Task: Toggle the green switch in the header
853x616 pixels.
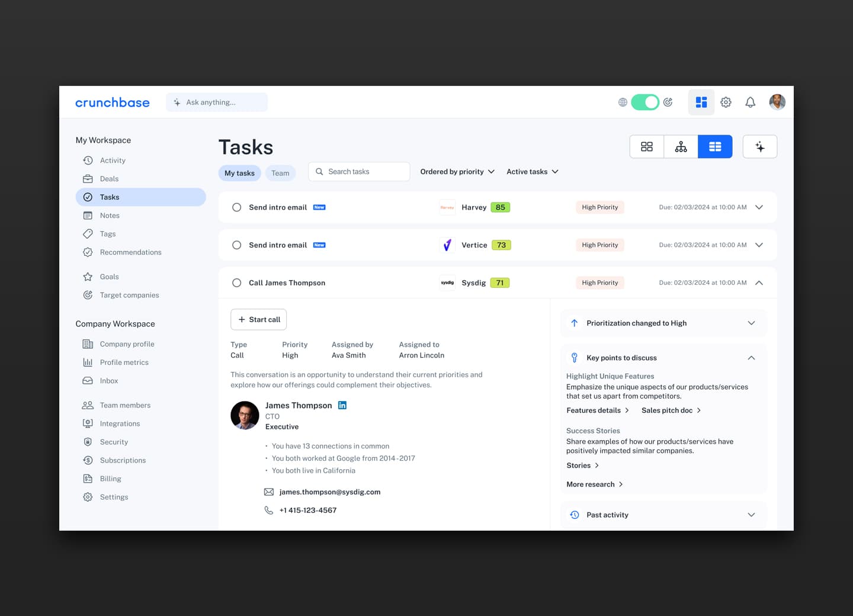Action: 645,102
